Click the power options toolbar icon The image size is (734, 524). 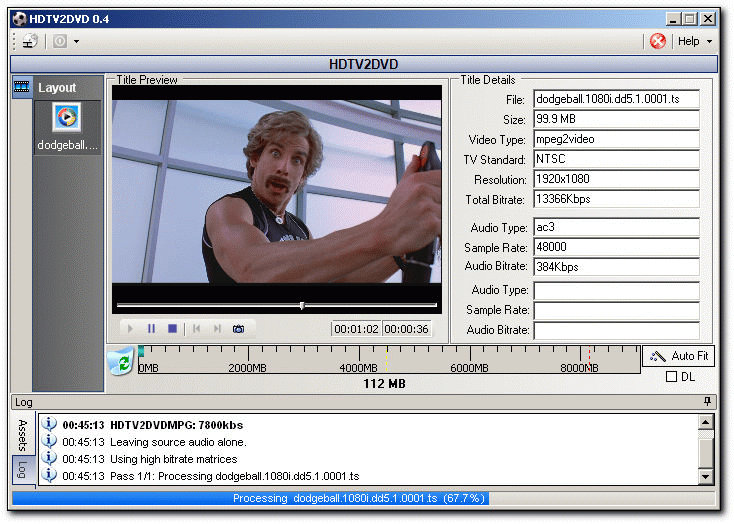[x=60, y=41]
